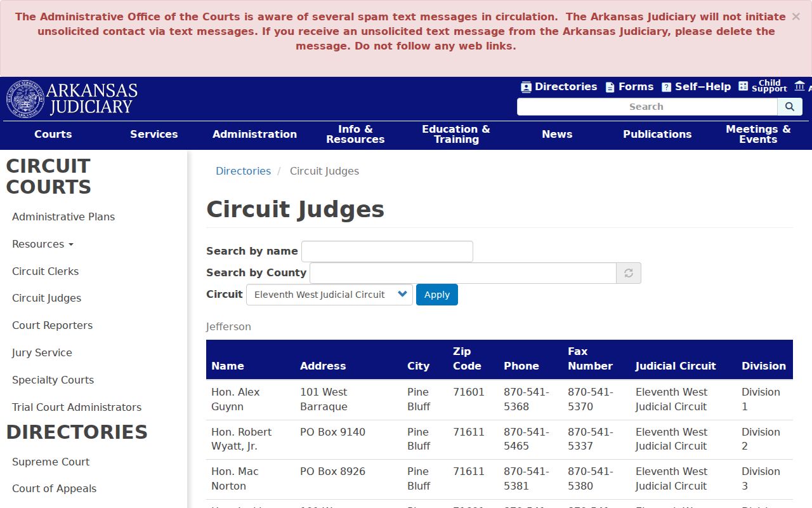Open the Court Reporters link
The height and width of the screenshot is (508, 812).
[53, 325]
